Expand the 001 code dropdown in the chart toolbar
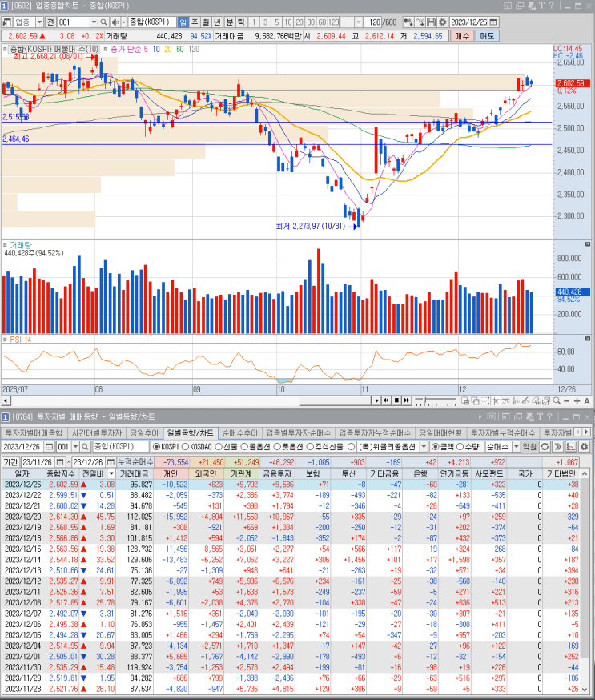The height and width of the screenshot is (700, 595). (94, 22)
